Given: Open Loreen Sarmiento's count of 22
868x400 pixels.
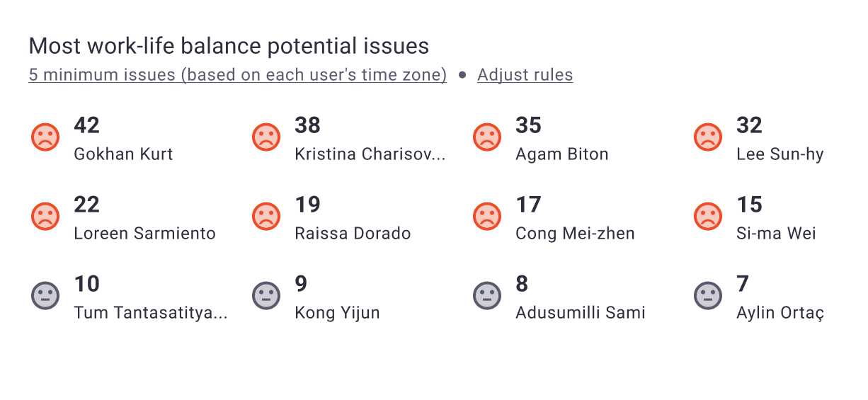Looking at the screenshot, I should [x=87, y=205].
